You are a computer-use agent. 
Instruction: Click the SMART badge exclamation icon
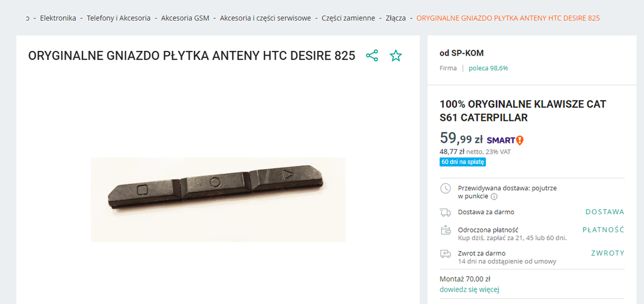pos(520,141)
